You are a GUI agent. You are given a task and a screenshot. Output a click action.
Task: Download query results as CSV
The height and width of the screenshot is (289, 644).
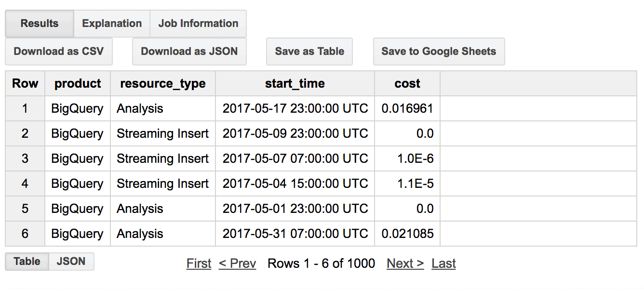coord(58,51)
